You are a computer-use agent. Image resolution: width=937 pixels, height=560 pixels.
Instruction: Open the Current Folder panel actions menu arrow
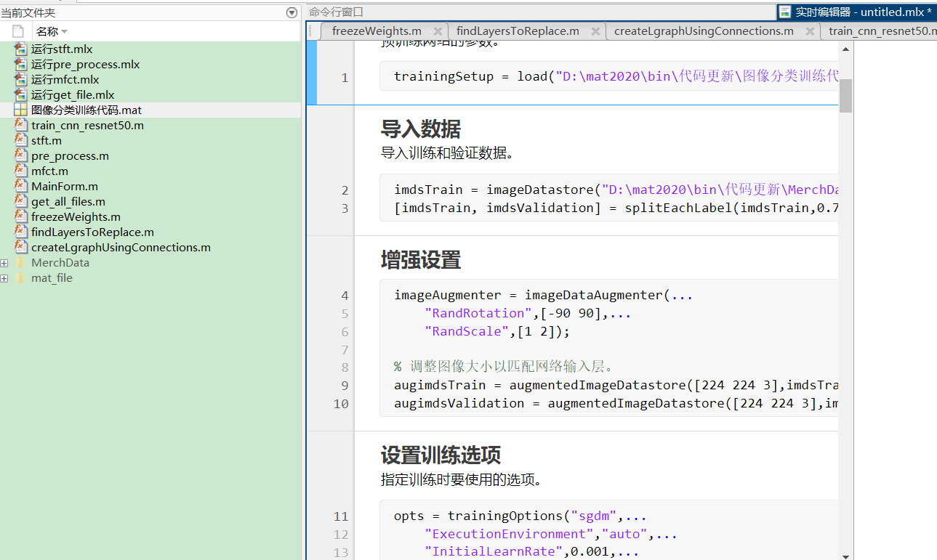[292, 12]
